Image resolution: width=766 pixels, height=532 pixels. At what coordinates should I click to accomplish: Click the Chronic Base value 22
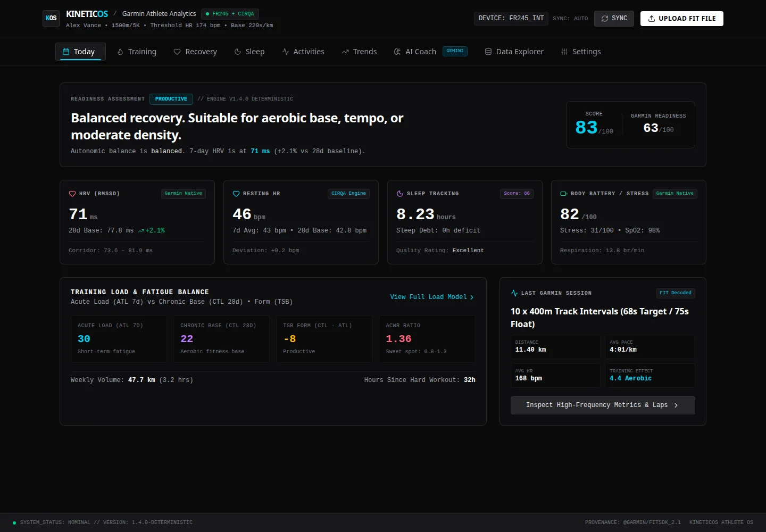187,339
